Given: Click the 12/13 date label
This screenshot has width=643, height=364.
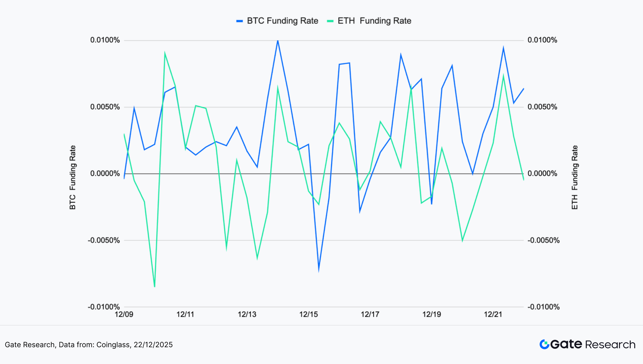Looking at the screenshot, I should (247, 314).
